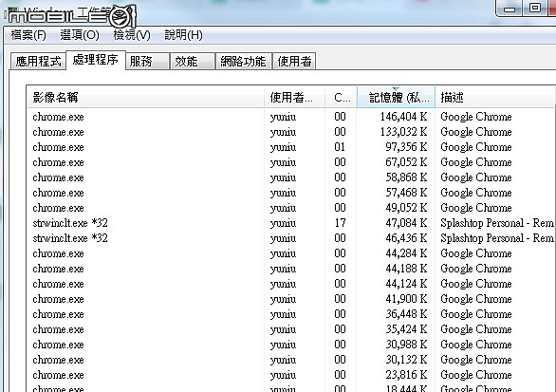The width and height of the screenshot is (556, 392).
Task: Click the 47,084 K memory value
Action: tap(406, 223)
